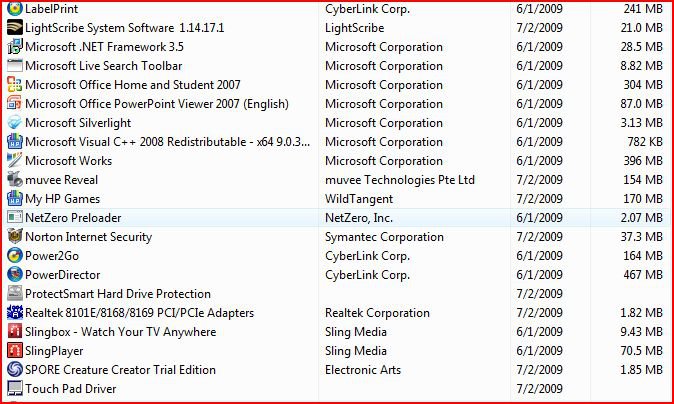Click the Touch Pad Driver icon
674x404 pixels.
(15, 389)
